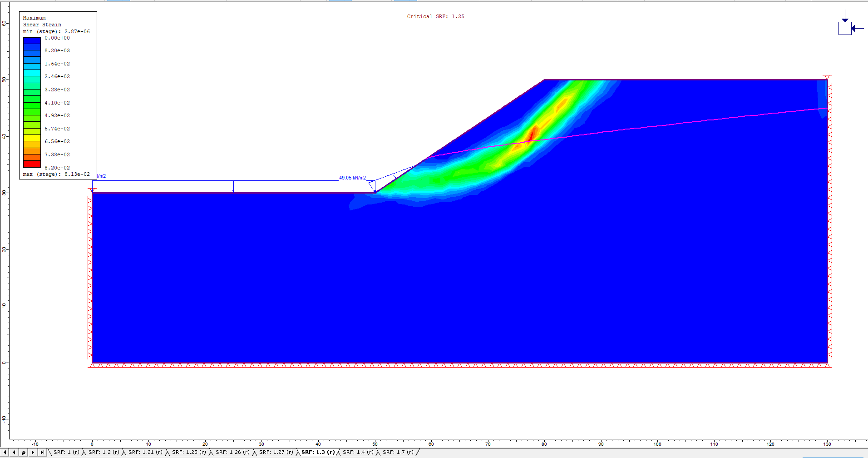Advance stages using the next arrow

tap(33, 452)
